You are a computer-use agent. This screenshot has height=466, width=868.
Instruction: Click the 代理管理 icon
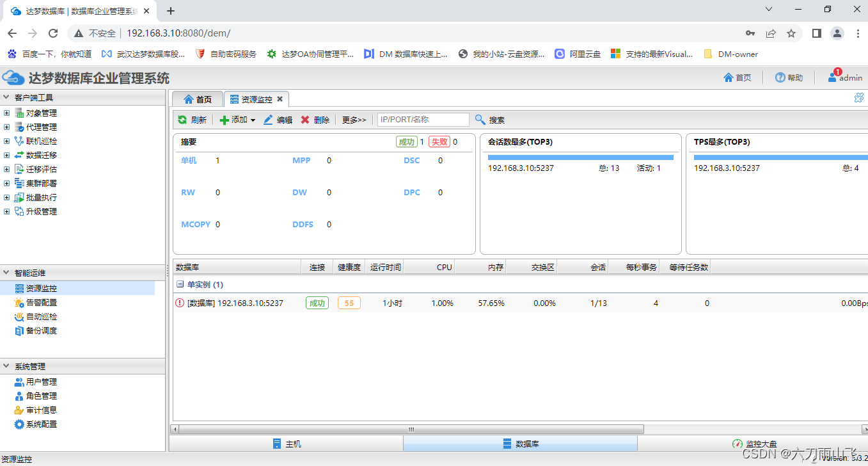pos(19,127)
